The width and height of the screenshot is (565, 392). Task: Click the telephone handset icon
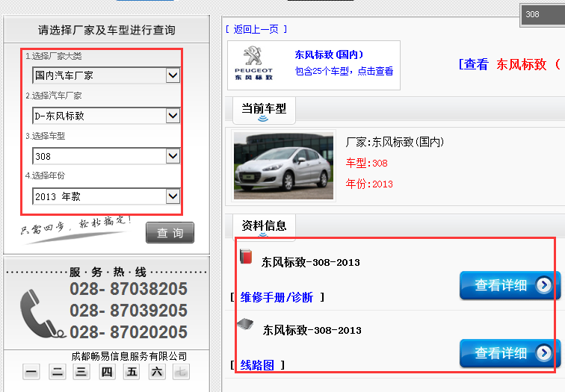(x=43, y=314)
